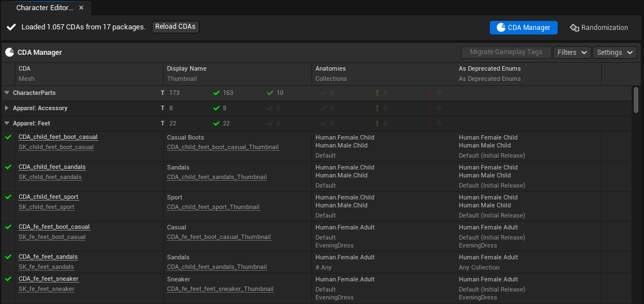This screenshot has height=304, width=644.
Task: Click the yellow warning icon in CharacterParts row
Action: point(377,93)
